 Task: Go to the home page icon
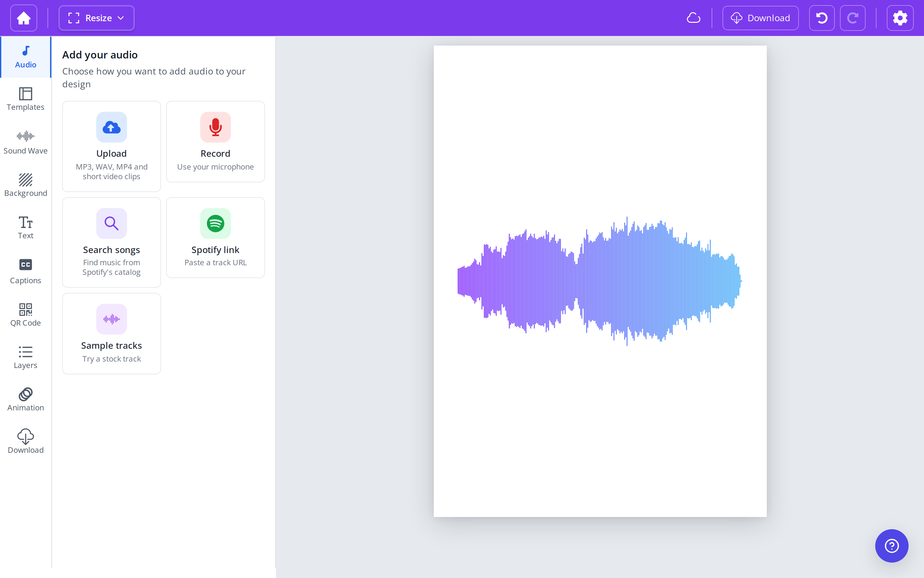24,18
